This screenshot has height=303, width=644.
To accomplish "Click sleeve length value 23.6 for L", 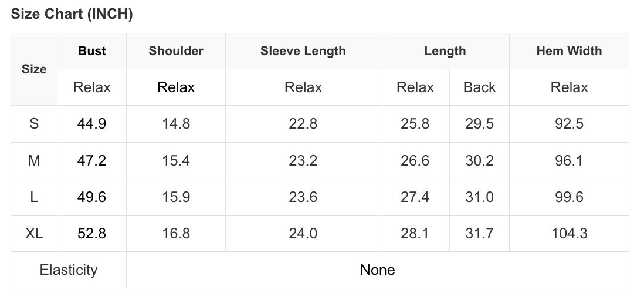I will 303,197.
